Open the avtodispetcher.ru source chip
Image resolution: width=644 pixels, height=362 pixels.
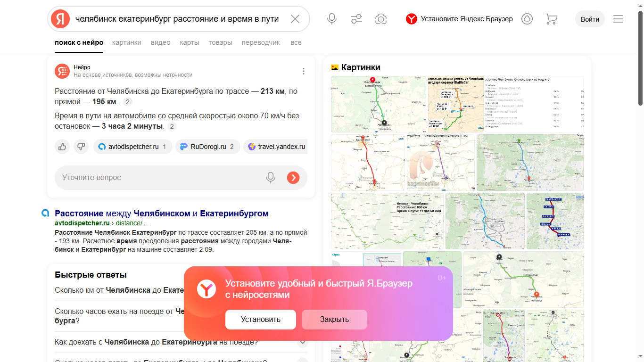coord(132,147)
